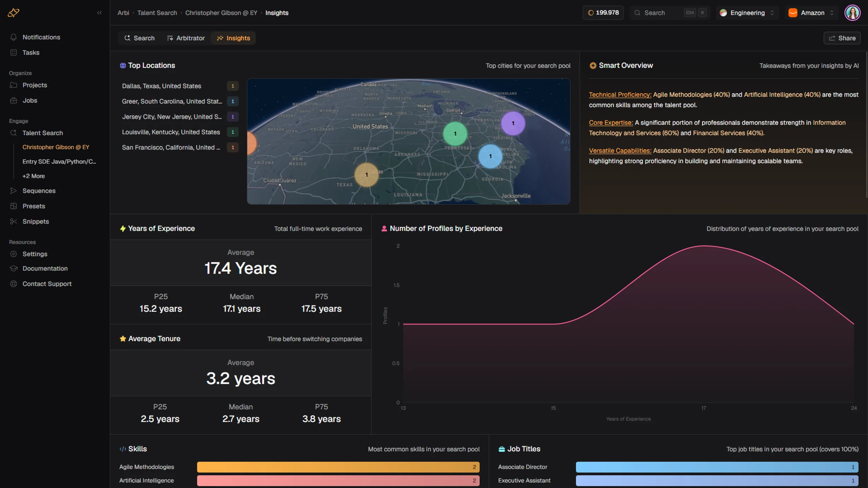Click the Share button
Screen dimensions: 868x488
(x=842, y=38)
